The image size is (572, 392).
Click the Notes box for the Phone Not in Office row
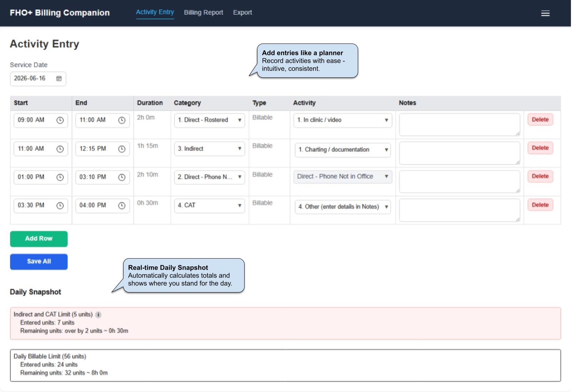[460, 182]
